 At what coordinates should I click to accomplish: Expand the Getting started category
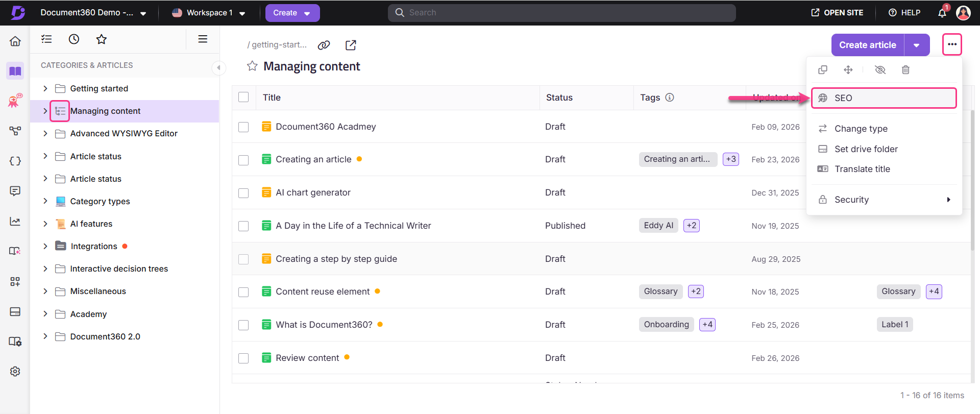(45, 88)
